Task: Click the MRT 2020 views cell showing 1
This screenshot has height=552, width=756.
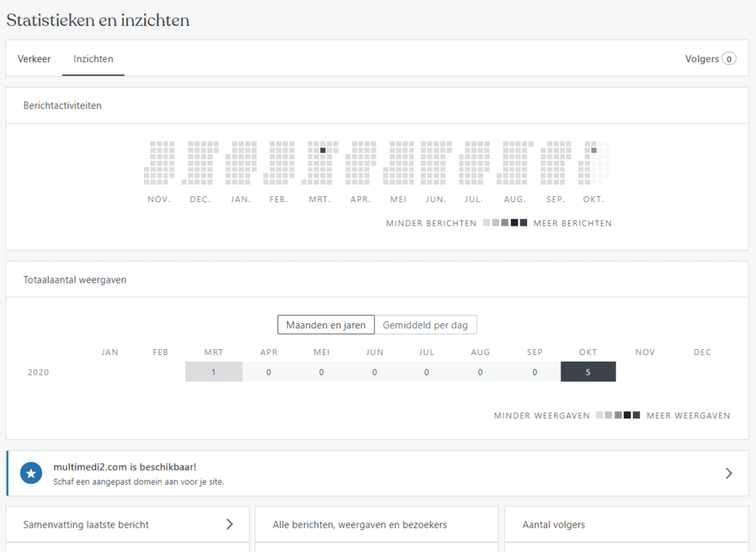Action: tap(213, 372)
